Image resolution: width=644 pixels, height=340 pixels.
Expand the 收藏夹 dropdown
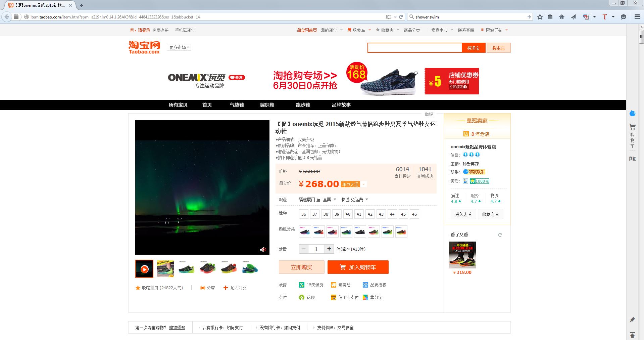[387, 30]
